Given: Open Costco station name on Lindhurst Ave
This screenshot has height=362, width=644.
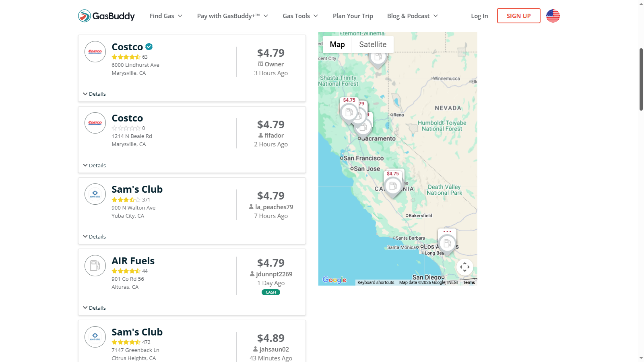Looking at the screenshot, I should (x=127, y=47).
